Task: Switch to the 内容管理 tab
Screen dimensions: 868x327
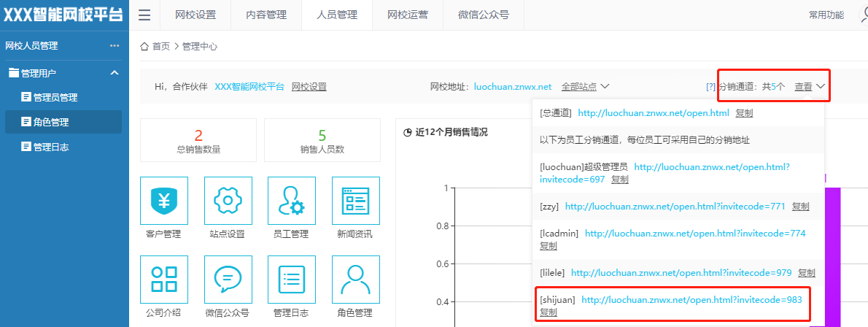Action: click(x=266, y=15)
